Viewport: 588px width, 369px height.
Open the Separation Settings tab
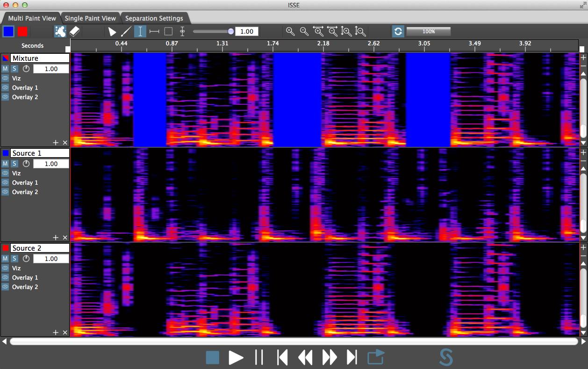154,18
